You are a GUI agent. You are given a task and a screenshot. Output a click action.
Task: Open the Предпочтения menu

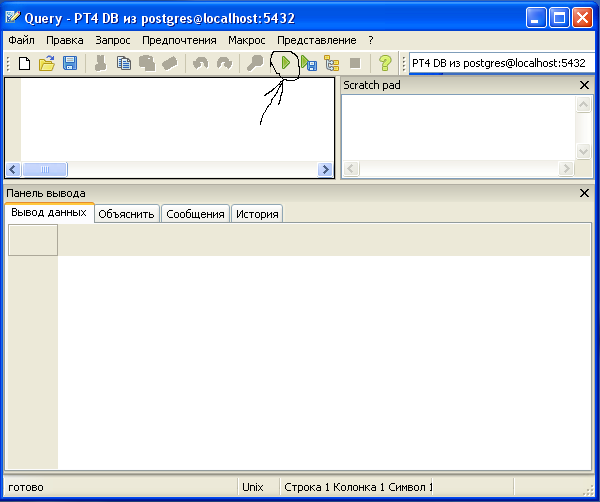[x=179, y=40]
